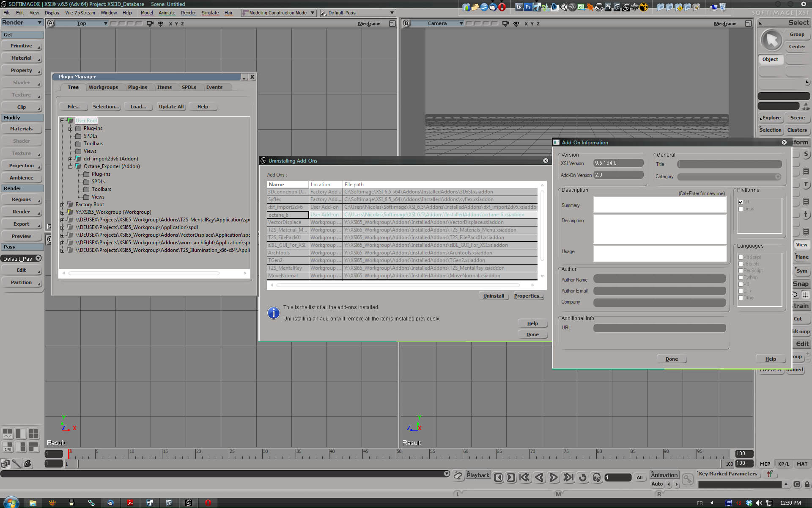This screenshot has height=508, width=812.
Task: Launch Photoshop from the top shortcut bar
Action: (x=528, y=7)
